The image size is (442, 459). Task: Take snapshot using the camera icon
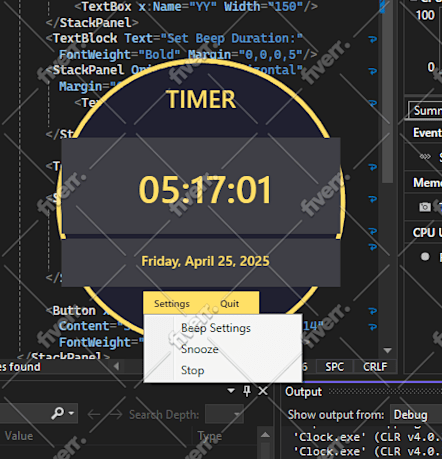[x=425, y=207]
